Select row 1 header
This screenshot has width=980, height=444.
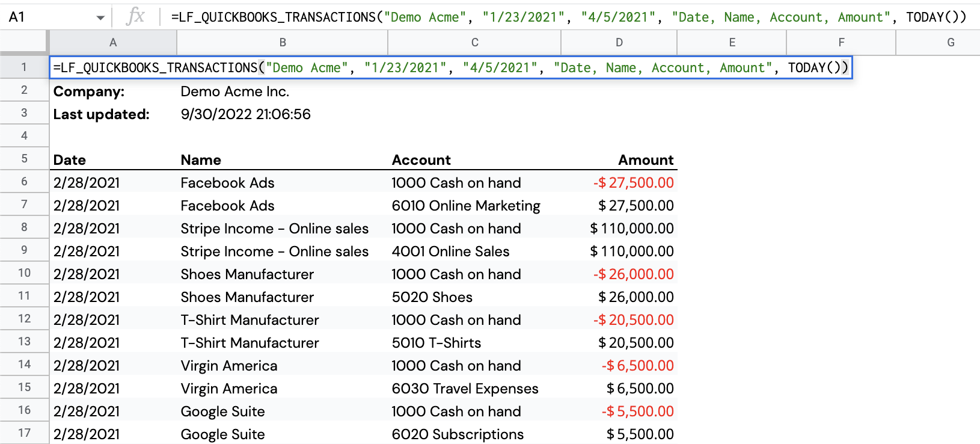pyautogui.click(x=24, y=67)
